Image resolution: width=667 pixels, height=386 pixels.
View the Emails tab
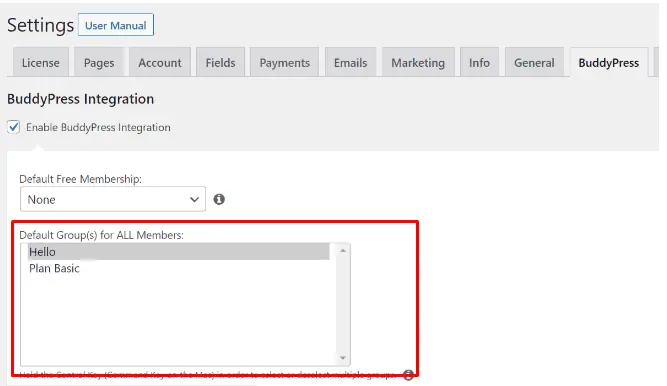351,63
